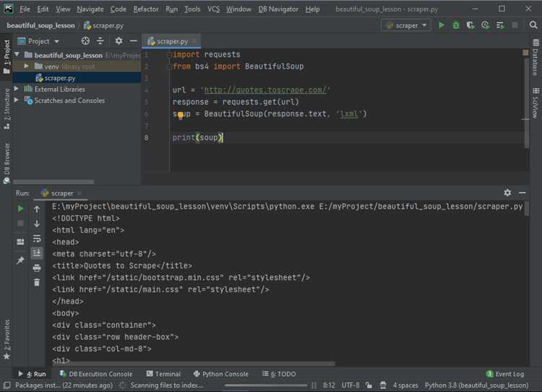Image resolution: width=542 pixels, height=392 pixels.
Task: Open the Python Console
Action: [221, 374]
